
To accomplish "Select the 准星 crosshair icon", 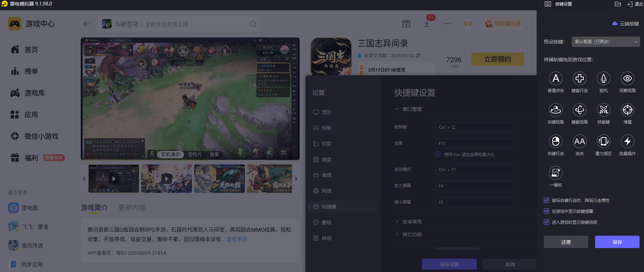I will pyautogui.click(x=628, y=110).
